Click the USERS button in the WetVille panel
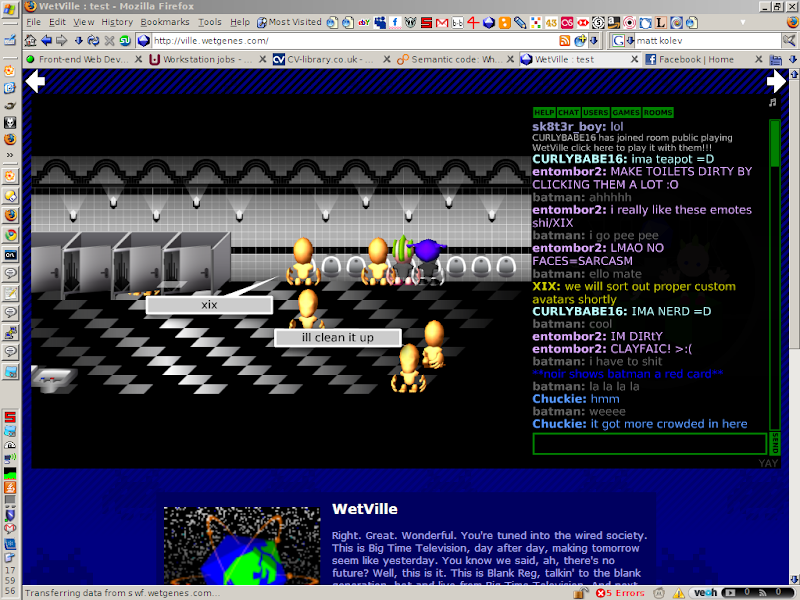 click(x=595, y=112)
